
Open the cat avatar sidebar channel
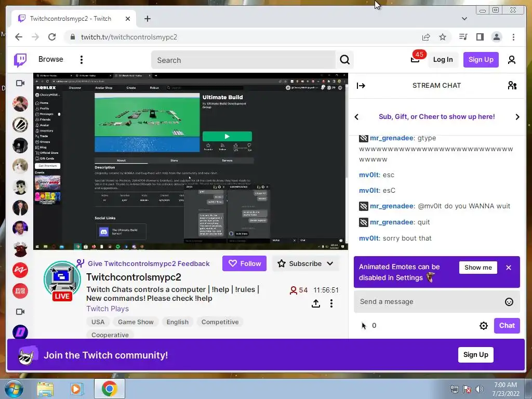click(20, 166)
